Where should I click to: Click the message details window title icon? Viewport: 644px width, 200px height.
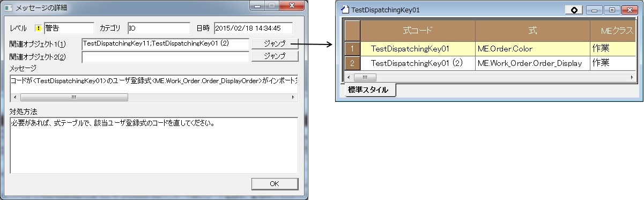click(8, 8)
